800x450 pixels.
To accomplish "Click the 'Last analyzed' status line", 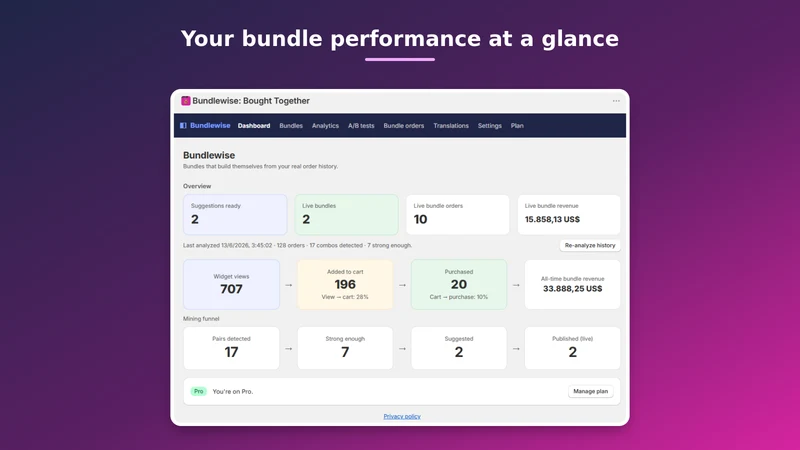I will (x=297, y=245).
